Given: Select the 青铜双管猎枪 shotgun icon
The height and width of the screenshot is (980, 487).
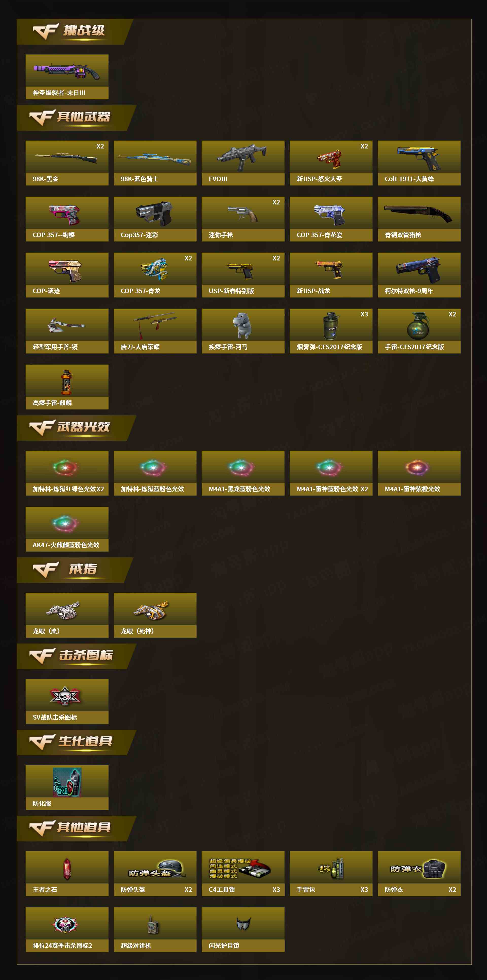Looking at the screenshot, I should 418,213.
